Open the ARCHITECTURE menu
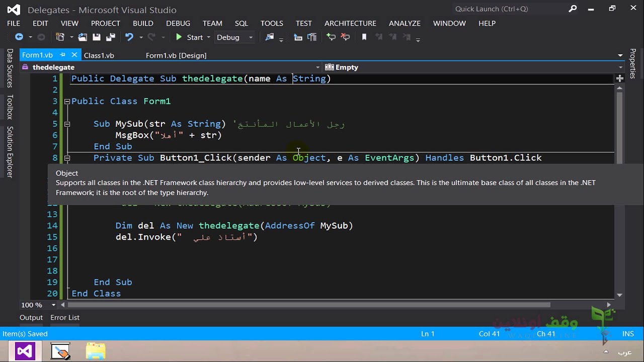644x362 pixels. (x=350, y=23)
